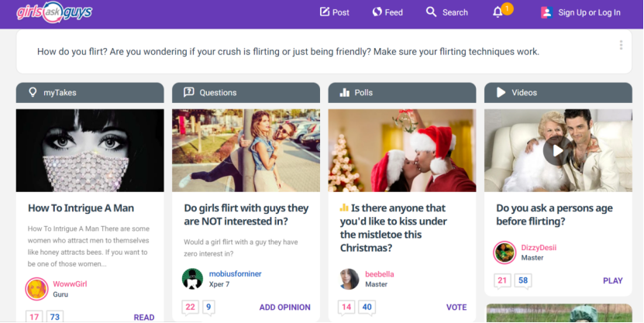
Task: Click DizzyDesii's profile avatar
Action: pyautogui.click(x=505, y=253)
